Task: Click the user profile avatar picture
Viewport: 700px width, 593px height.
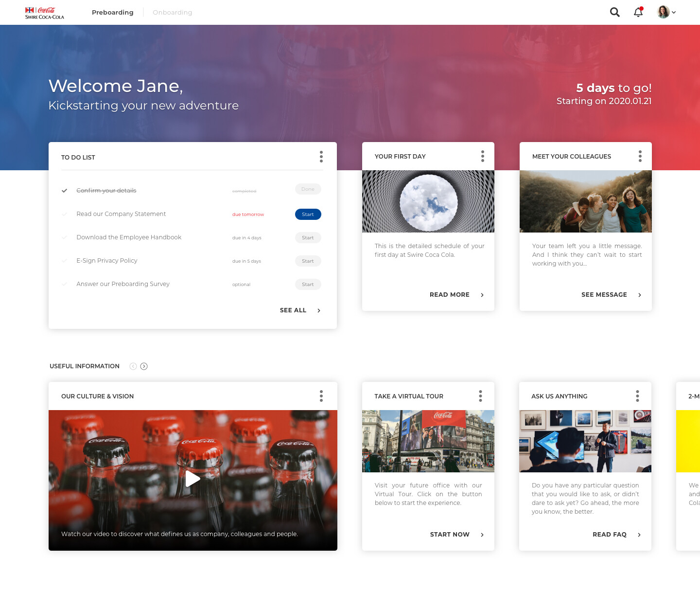Action: [x=663, y=12]
